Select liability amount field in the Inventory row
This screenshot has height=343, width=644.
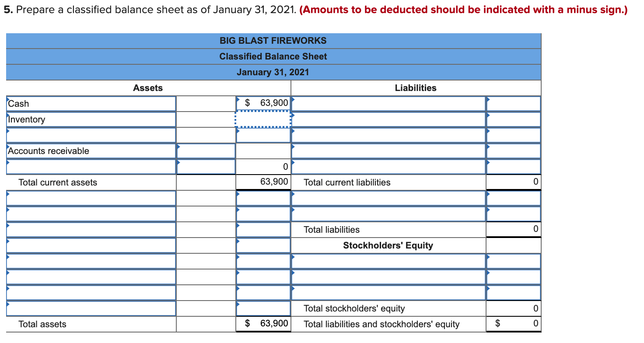pos(514,119)
